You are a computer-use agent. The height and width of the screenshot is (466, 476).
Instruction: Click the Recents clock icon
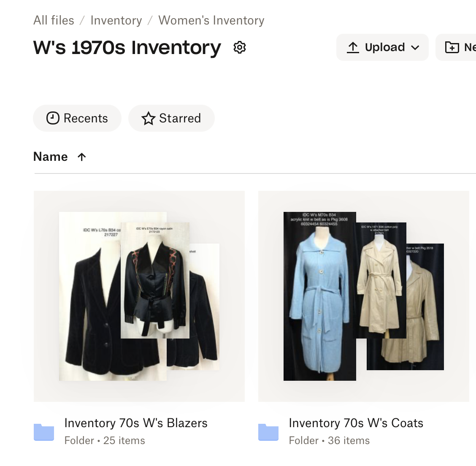pos(53,118)
